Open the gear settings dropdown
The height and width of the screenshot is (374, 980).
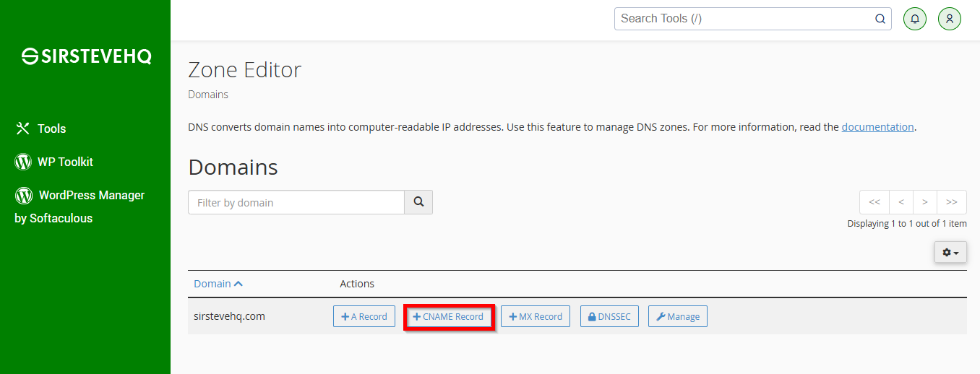950,252
